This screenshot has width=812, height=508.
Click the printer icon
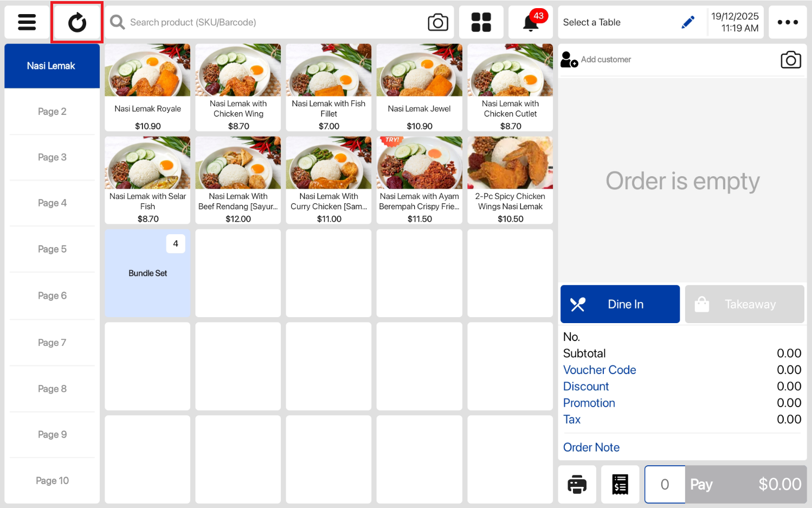577,484
